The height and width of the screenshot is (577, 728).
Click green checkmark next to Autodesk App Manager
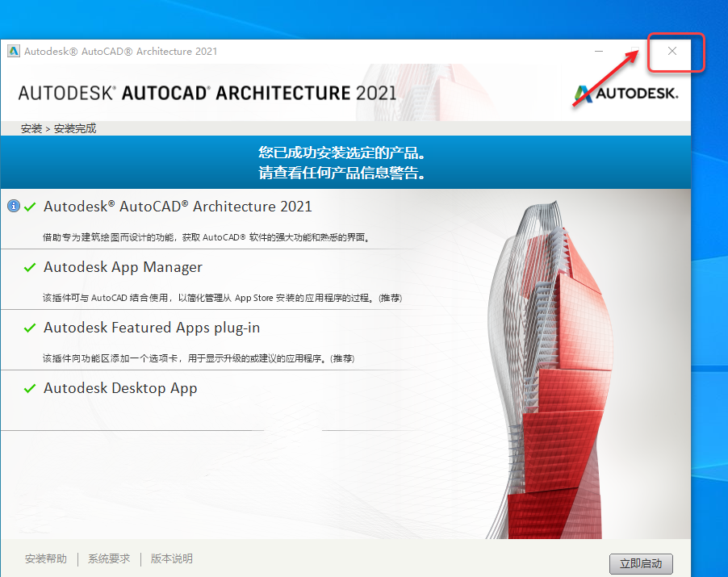pyautogui.click(x=30, y=267)
